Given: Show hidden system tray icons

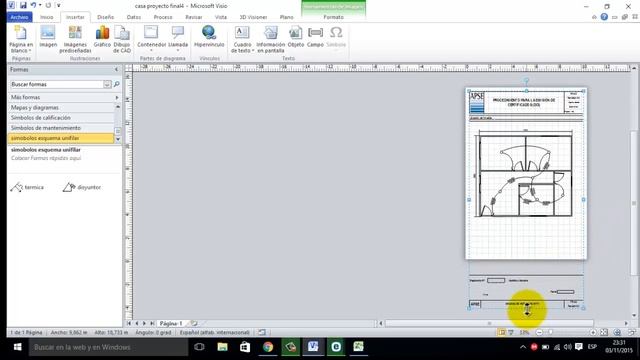Looking at the screenshot, I should click(x=522, y=347).
